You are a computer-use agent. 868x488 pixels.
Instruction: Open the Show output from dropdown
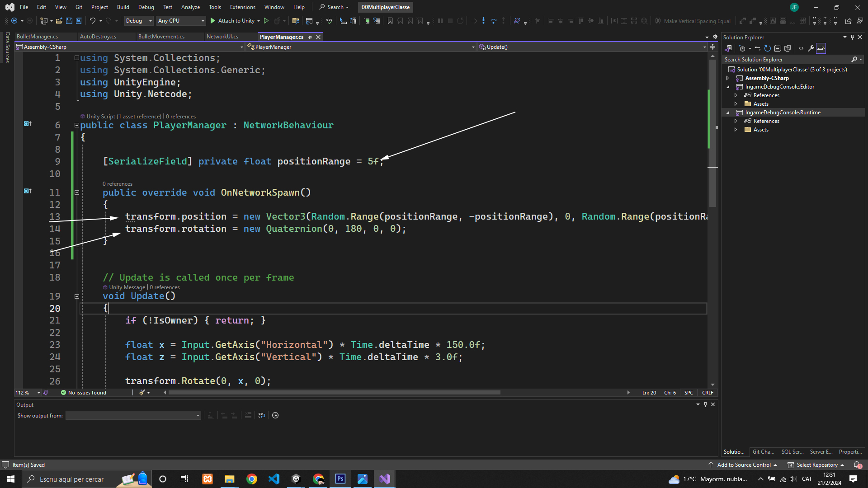click(133, 415)
